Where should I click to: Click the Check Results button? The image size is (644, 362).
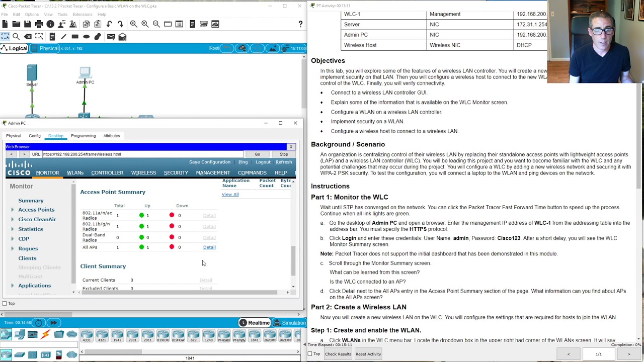tap(338, 354)
